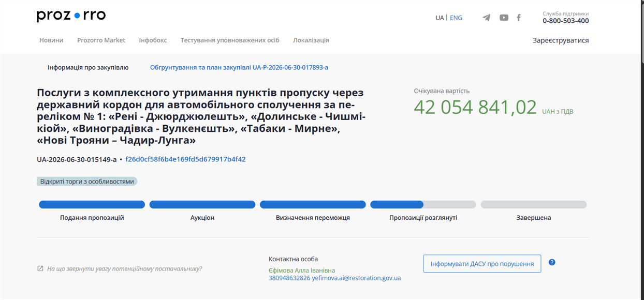Select the Інформація про закупівлю tab
Screen dimensions: 644x300
point(88,67)
